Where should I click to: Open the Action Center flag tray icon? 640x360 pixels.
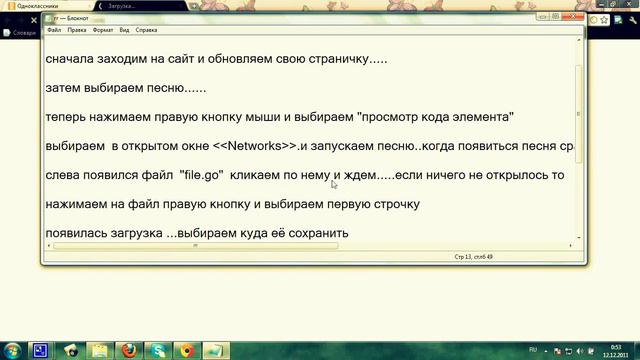[557, 351]
